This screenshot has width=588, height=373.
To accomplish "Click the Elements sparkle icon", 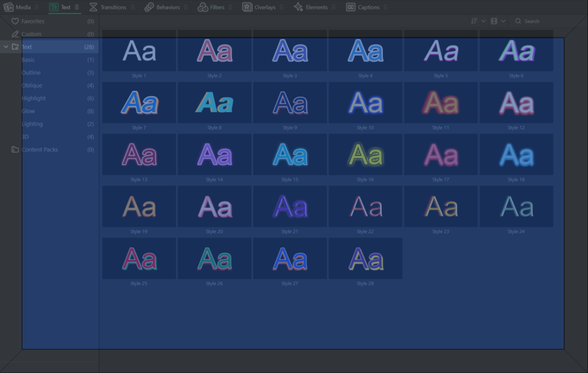I will pyautogui.click(x=298, y=7).
